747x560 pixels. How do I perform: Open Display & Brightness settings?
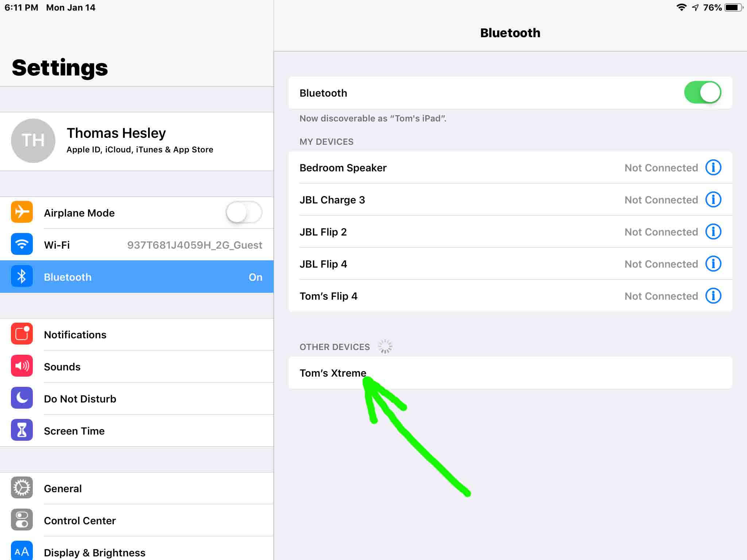tap(137, 548)
